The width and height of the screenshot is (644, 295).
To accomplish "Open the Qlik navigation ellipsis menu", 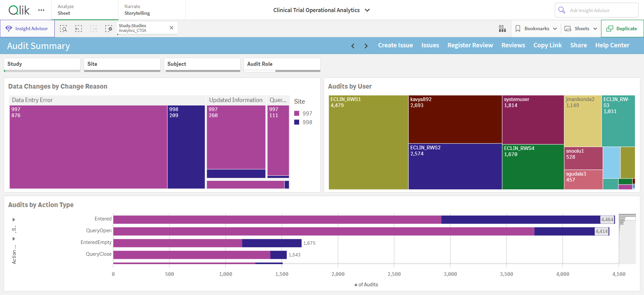I will pos(41,10).
